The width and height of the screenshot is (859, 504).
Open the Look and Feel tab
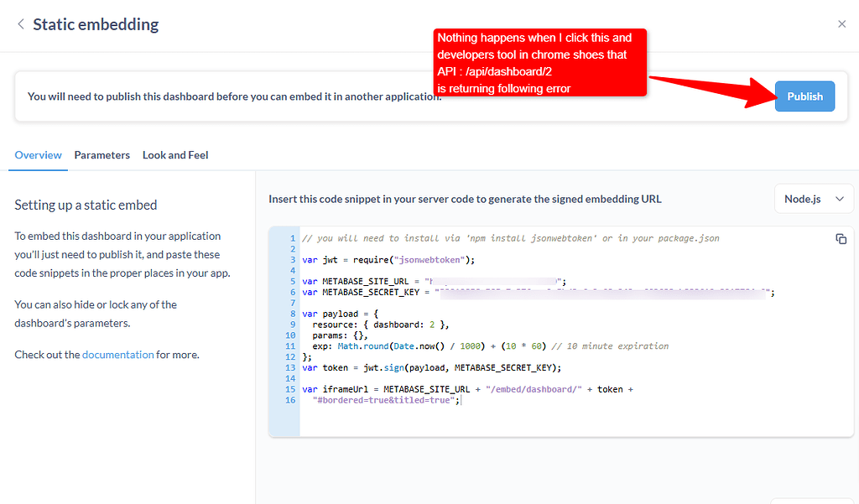click(174, 155)
